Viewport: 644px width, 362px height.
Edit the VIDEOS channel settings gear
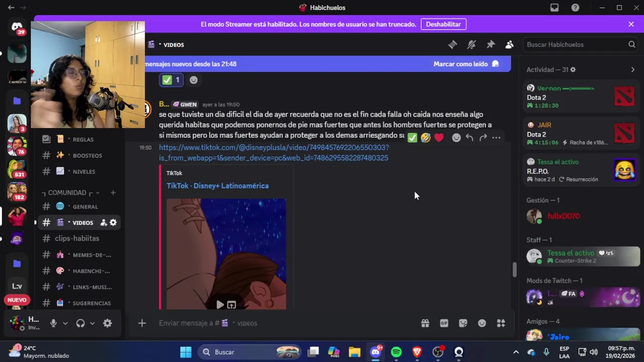[113, 223]
